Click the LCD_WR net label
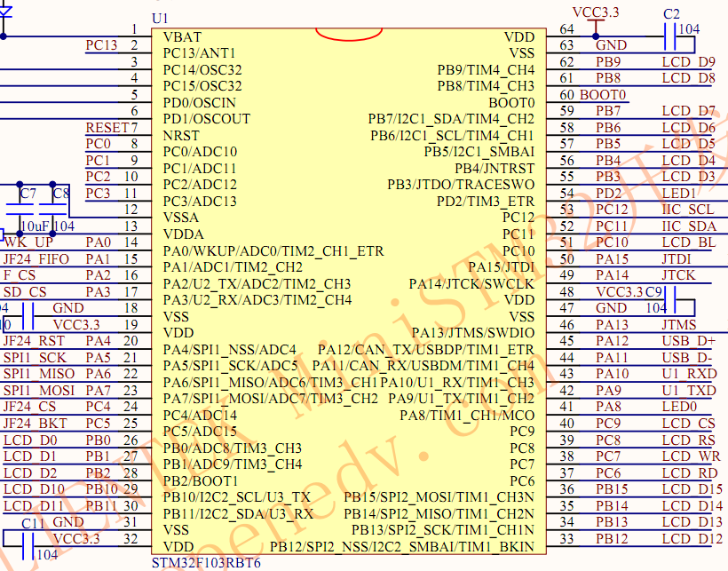728x571 pixels. click(692, 456)
